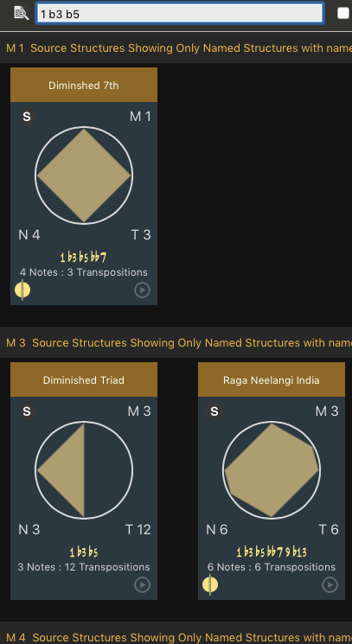This screenshot has height=644, width=352.
Task: Open the Diminshed 7th title header
Action: [84, 85]
